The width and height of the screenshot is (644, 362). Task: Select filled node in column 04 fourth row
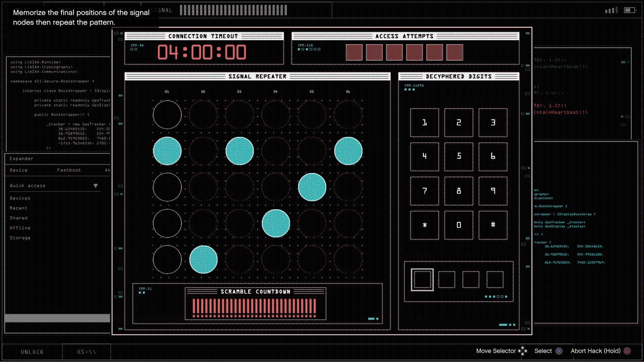[x=276, y=223]
